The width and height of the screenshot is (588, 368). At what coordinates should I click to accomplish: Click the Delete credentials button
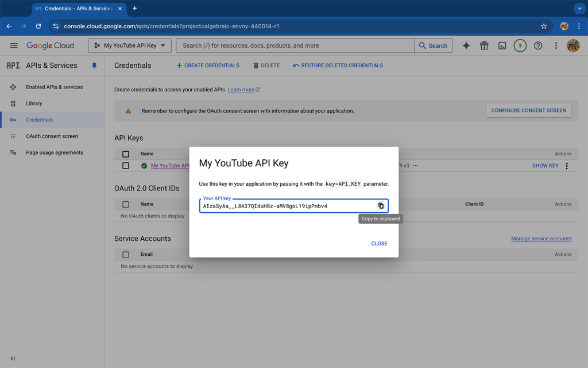click(266, 66)
